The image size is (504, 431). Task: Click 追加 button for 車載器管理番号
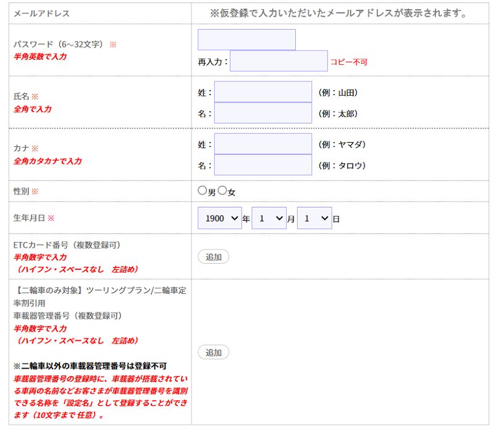click(214, 352)
